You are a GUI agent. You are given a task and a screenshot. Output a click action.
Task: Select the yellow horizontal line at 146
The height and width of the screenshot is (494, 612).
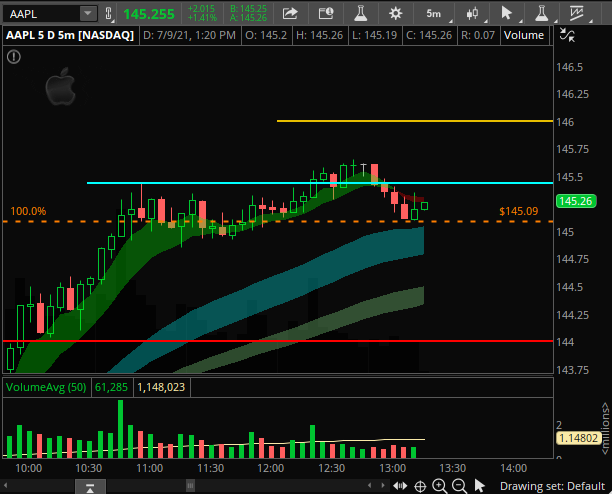(x=415, y=121)
